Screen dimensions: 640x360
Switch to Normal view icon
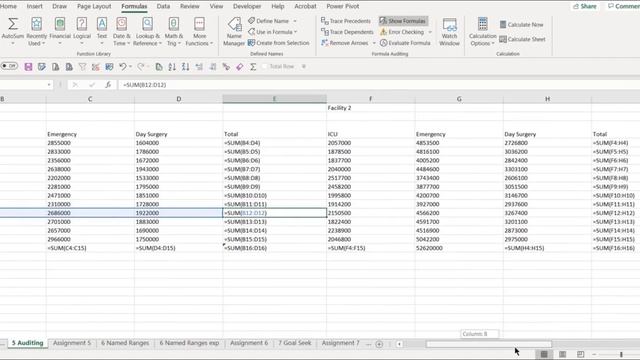[x=544, y=354]
